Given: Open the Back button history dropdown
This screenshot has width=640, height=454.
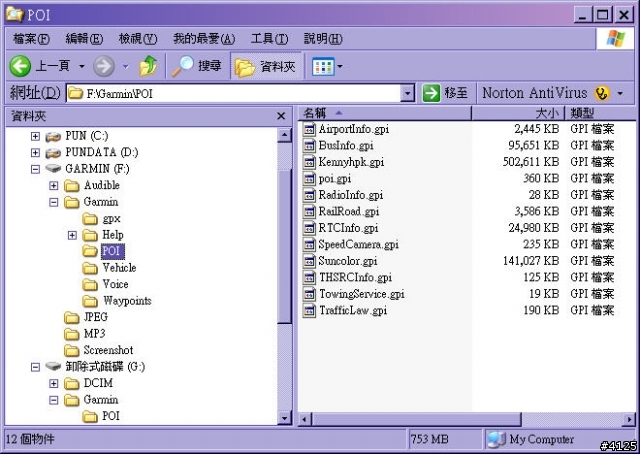Looking at the screenshot, I should (x=82, y=66).
